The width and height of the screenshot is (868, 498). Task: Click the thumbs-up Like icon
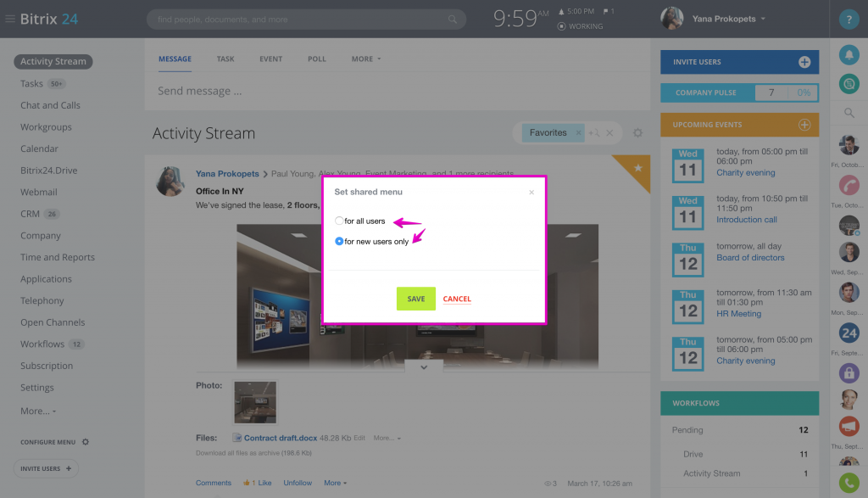pos(247,483)
